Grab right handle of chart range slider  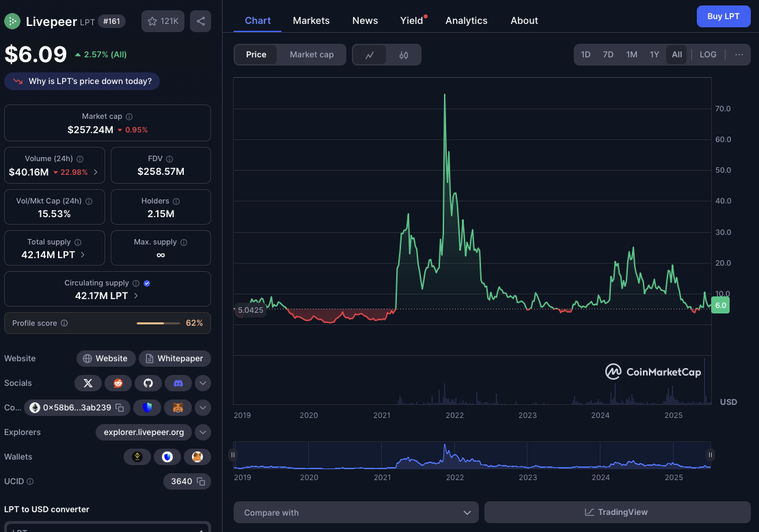pos(710,455)
